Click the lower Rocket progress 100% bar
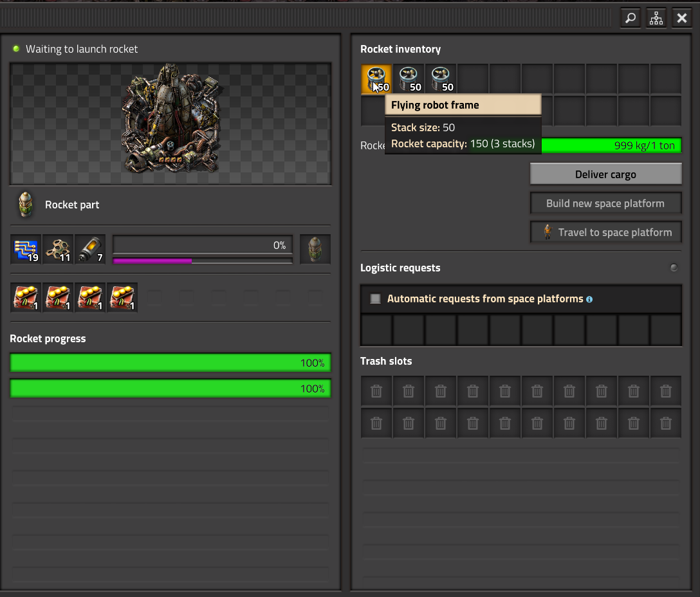 click(170, 389)
